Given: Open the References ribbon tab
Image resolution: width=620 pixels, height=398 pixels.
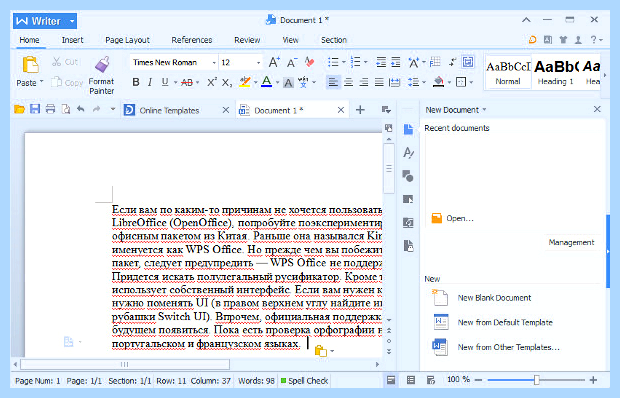Looking at the screenshot, I should pyautogui.click(x=192, y=40).
